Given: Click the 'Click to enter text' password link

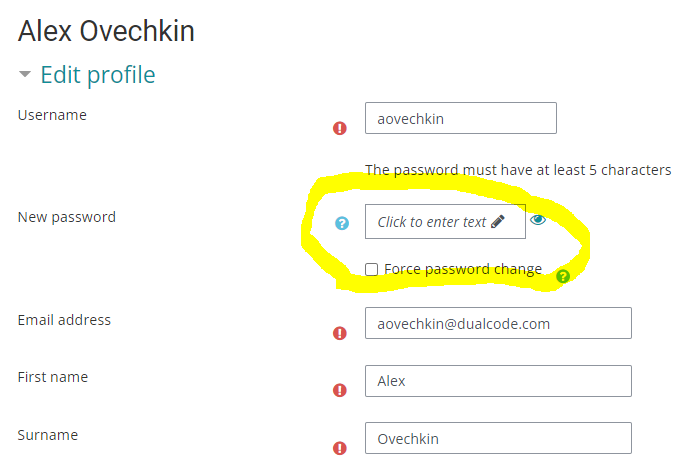Looking at the screenshot, I should (x=432, y=222).
